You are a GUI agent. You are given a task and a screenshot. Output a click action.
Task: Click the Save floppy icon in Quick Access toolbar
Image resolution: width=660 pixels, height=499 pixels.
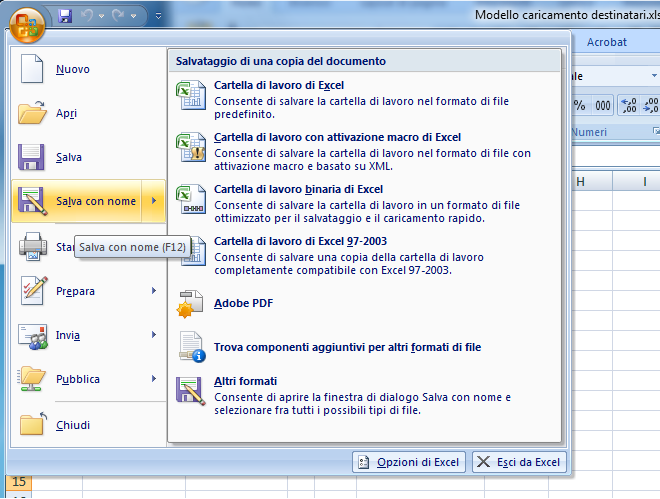[x=65, y=16]
